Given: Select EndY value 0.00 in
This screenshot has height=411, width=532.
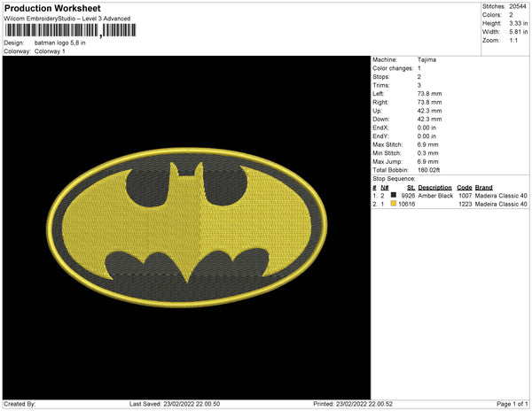Looking at the screenshot, I should (426, 136).
